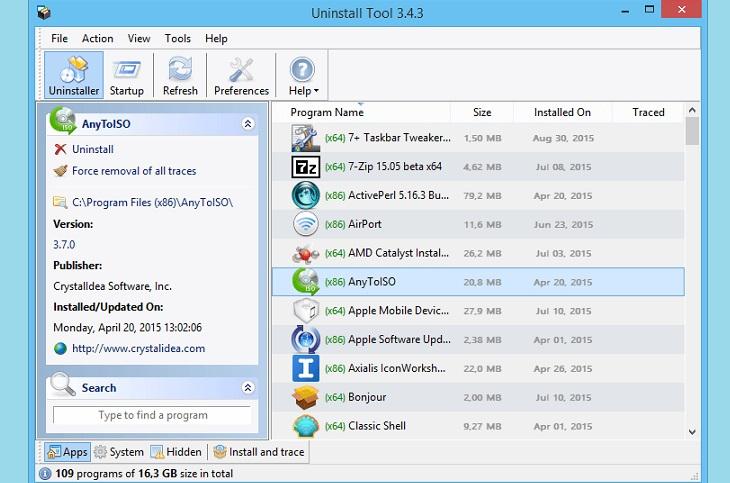This screenshot has width=730, height=483.
Task: Select the AirPort program name
Action: (365, 224)
